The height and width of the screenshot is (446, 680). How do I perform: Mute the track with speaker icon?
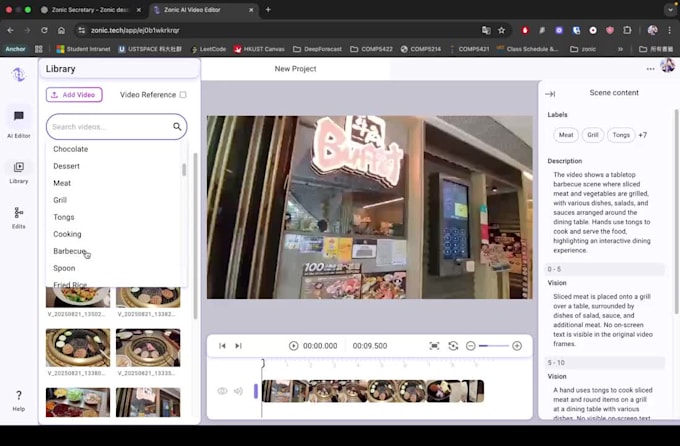(x=238, y=391)
